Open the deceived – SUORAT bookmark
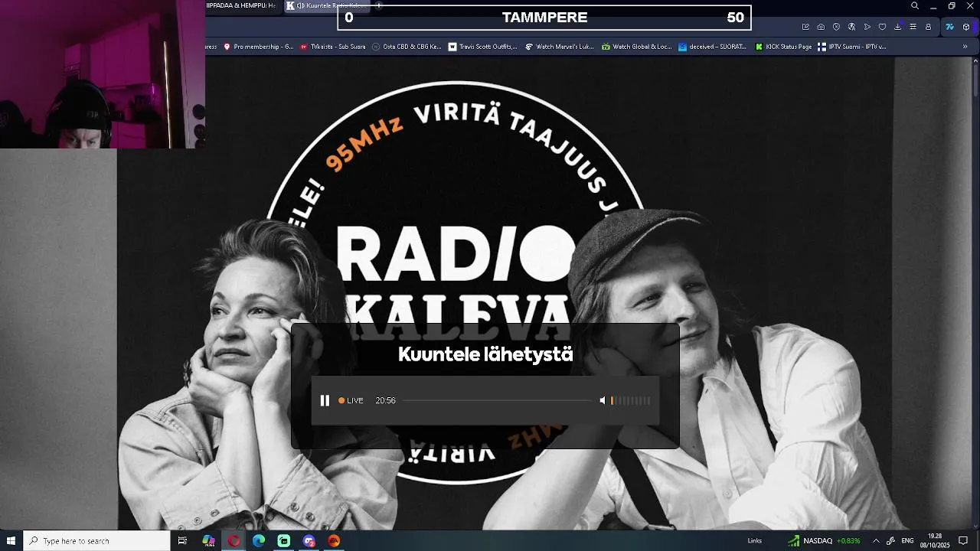This screenshot has width=980, height=551. click(712, 47)
